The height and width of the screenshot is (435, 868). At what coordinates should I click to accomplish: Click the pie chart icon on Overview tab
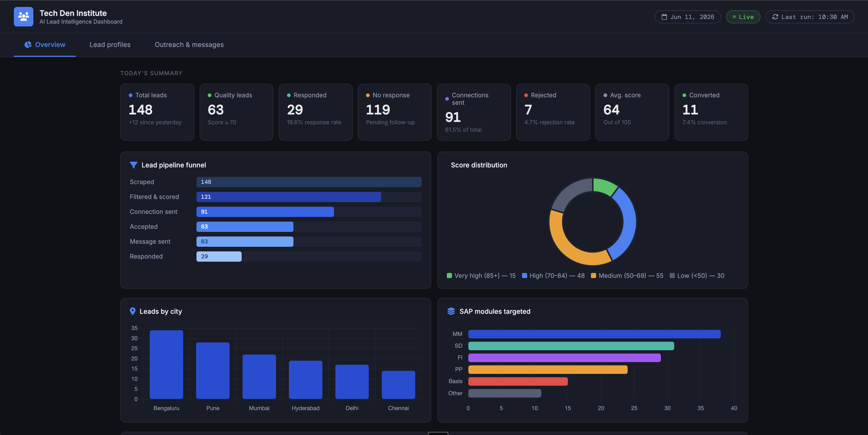coord(28,44)
